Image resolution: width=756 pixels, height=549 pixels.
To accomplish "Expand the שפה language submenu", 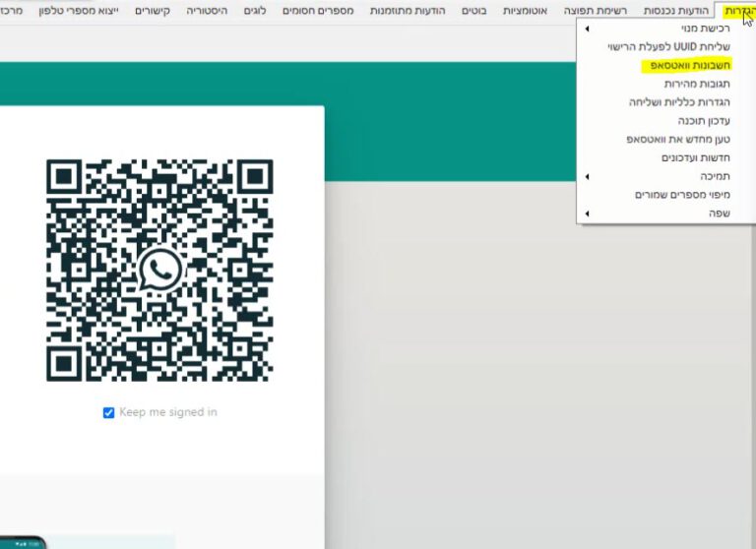I will click(665, 213).
